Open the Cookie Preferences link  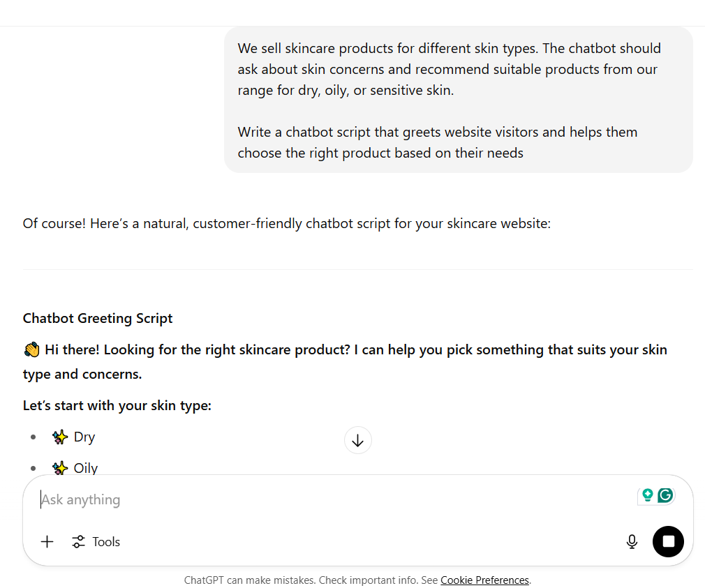click(x=484, y=580)
